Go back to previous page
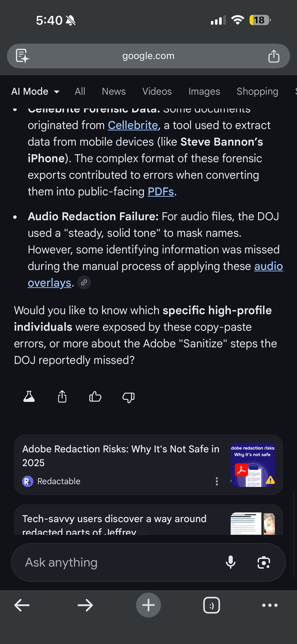Viewport: 297px width, 644px height. click(22, 605)
